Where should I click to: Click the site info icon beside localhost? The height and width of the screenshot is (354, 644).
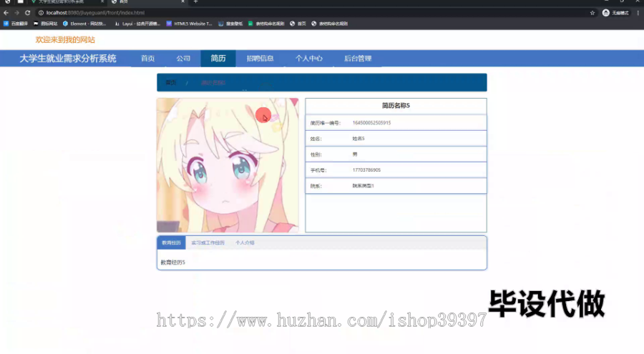[x=41, y=13]
